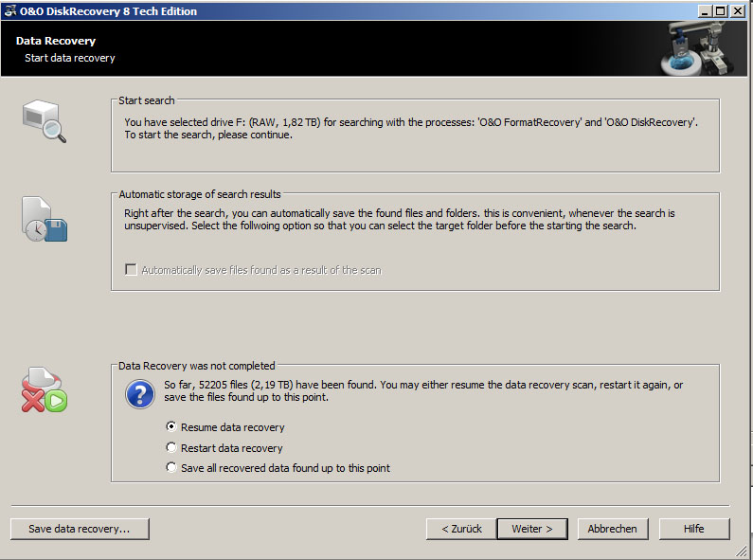Viewport: 753px width, 560px height.
Task: Click the 'Data Recovery' header title
Action: (x=56, y=41)
